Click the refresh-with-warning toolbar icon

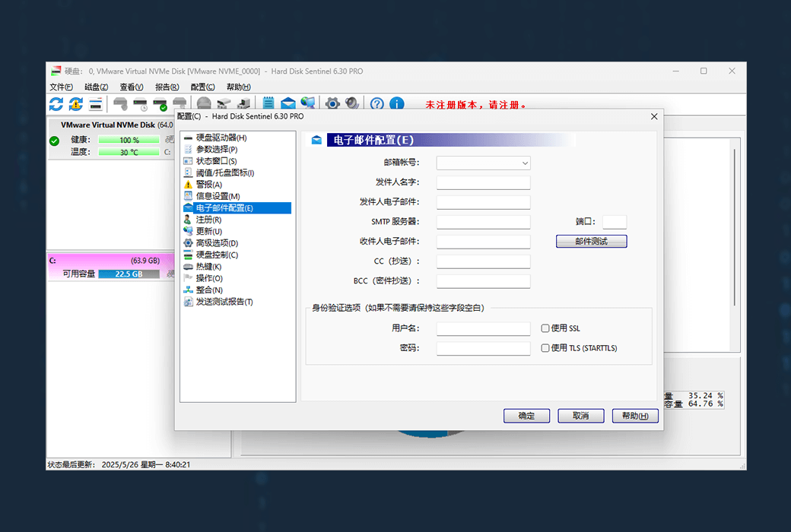75,104
